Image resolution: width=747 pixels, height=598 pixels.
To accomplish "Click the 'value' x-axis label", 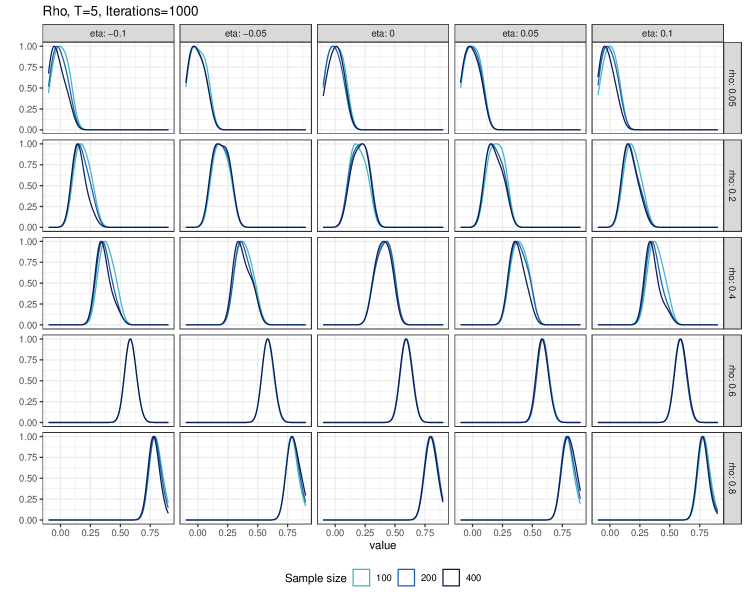I will (x=383, y=547).
